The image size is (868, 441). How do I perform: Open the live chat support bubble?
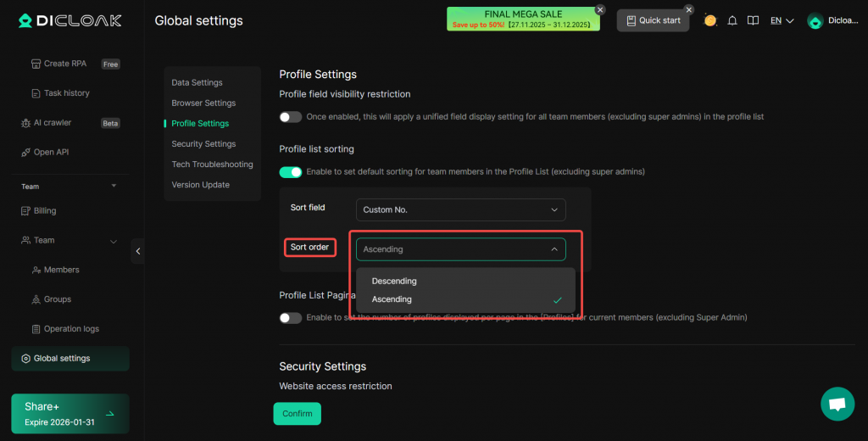coord(837,404)
